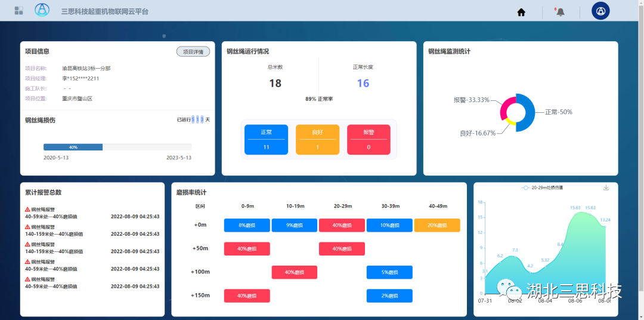Click the platform logo beside the title

coord(42,10)
